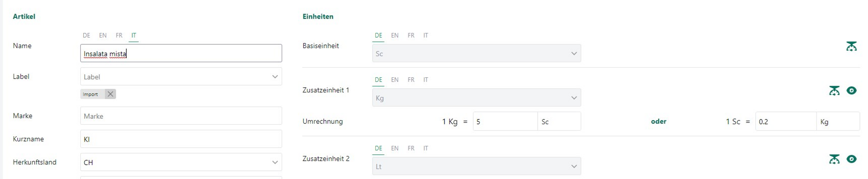The image size is (868, 179).
Task: Click the scale icon for Zusatzeinheit 1
Action: point(834,90)
